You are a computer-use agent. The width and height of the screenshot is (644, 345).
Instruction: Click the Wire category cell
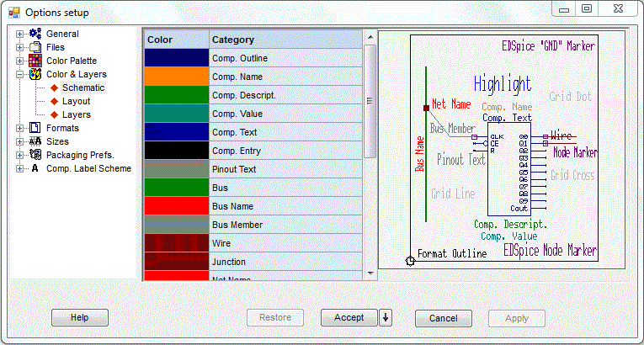(286, 242)
